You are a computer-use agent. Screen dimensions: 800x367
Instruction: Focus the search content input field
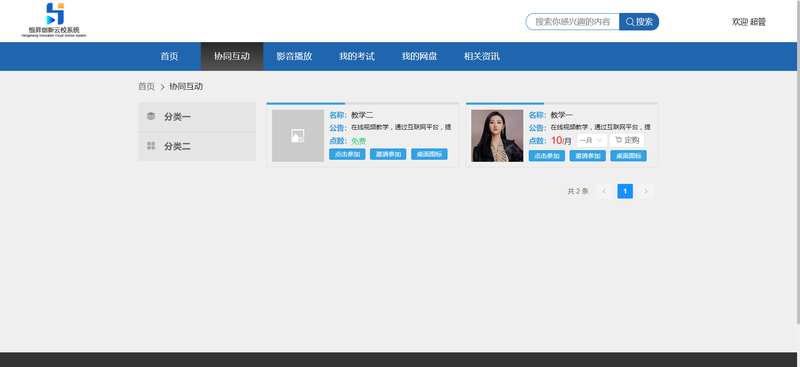click(x=572, y=21)
